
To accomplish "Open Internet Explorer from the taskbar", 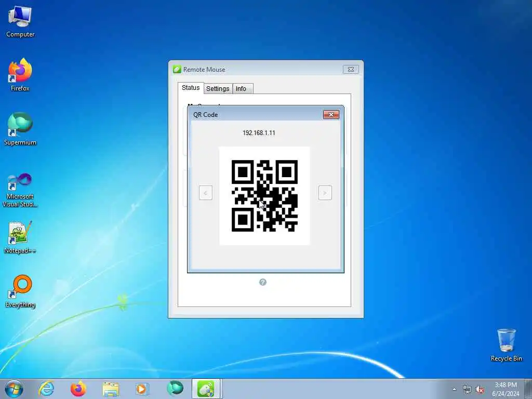I will 46,389.
